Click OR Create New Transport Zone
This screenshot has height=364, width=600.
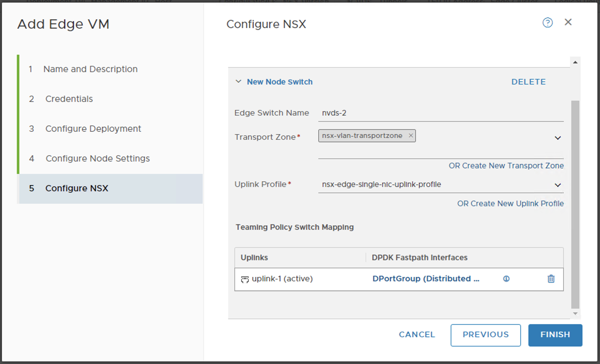click(506, 166)
